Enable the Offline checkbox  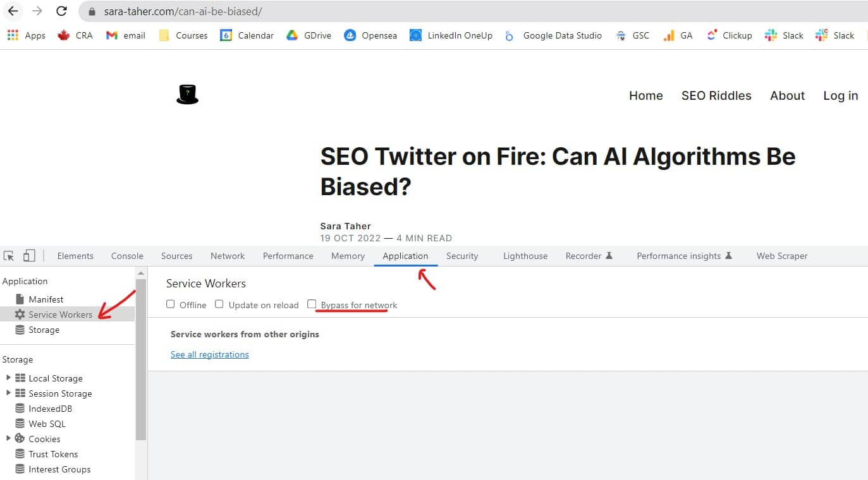pos(171,304)
